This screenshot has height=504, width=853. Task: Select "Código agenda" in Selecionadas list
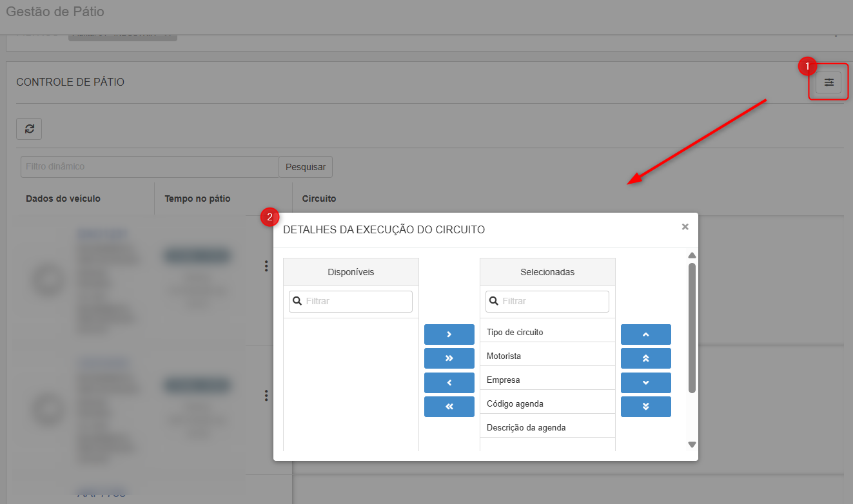coord(547,403)
